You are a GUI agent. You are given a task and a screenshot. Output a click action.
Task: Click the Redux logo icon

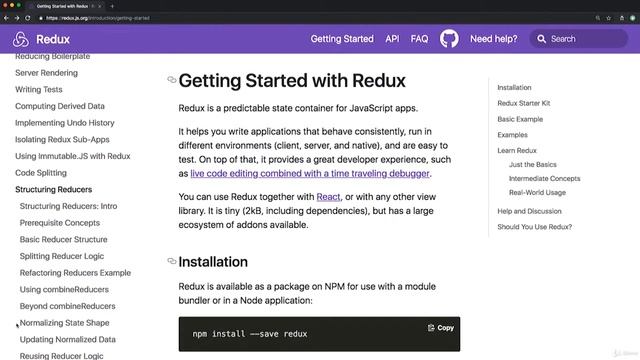click(x=20, y=39)
